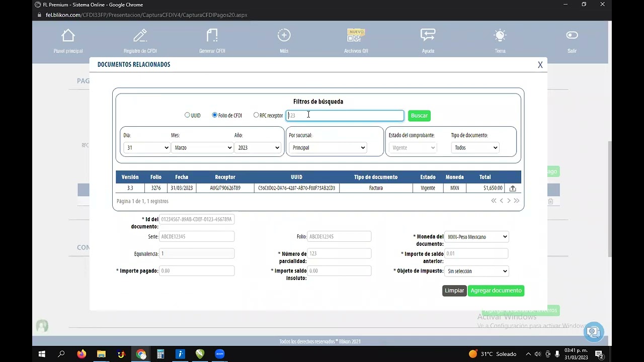
Task: Click the UUID cell C56C8D02-DA76
Action: point(297,188)
